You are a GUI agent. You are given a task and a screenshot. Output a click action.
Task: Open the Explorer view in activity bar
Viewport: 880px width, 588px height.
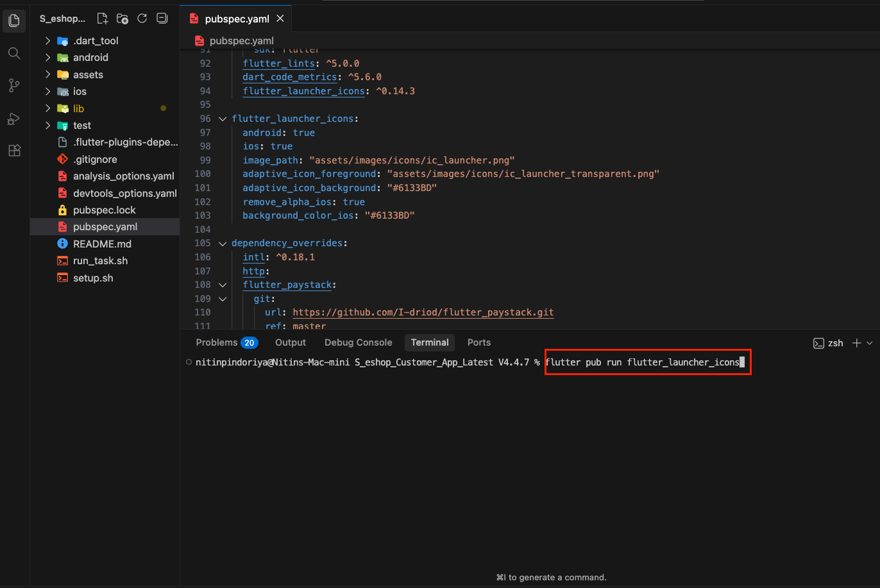tap(14, 21)
